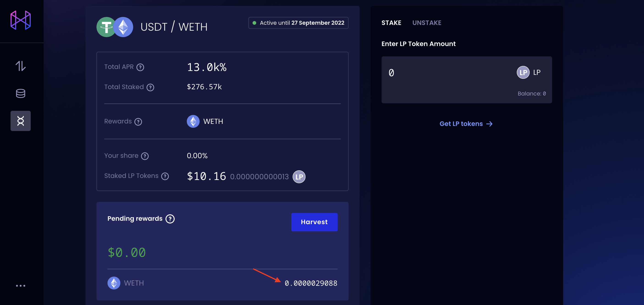
Task: Click the Your share help icon
Action: click(145, 156)
